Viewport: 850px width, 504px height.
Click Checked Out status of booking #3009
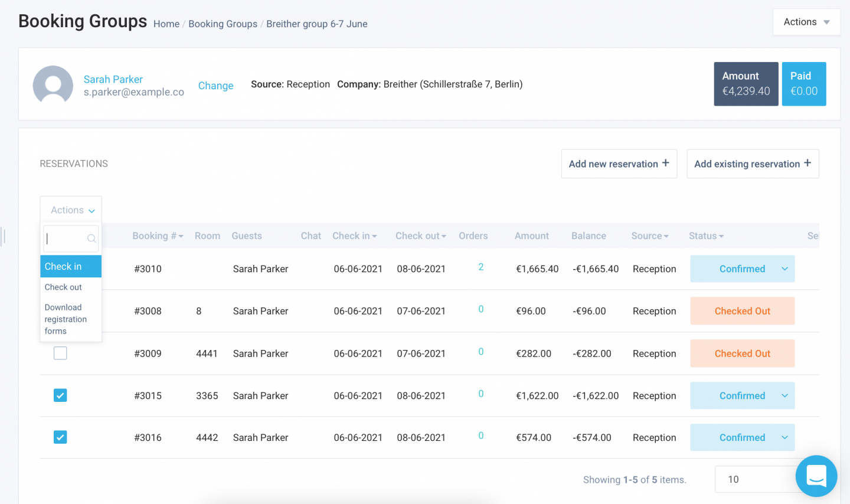(743, 354)
